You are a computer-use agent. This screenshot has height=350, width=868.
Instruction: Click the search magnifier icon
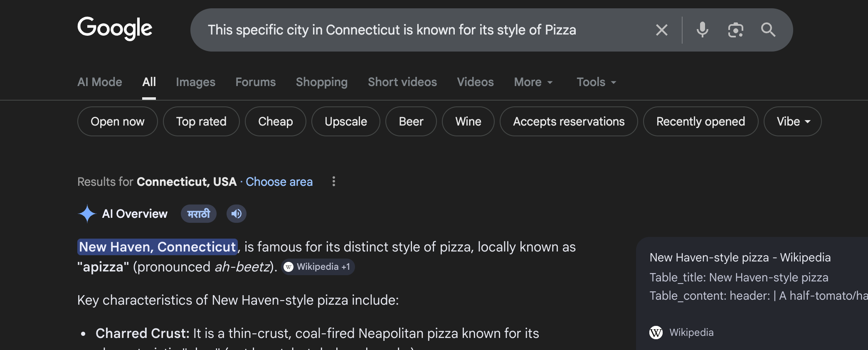(x=768, y=30)
